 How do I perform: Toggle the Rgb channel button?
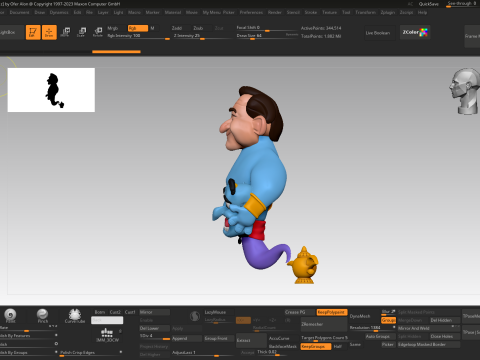tap(138, 28)
